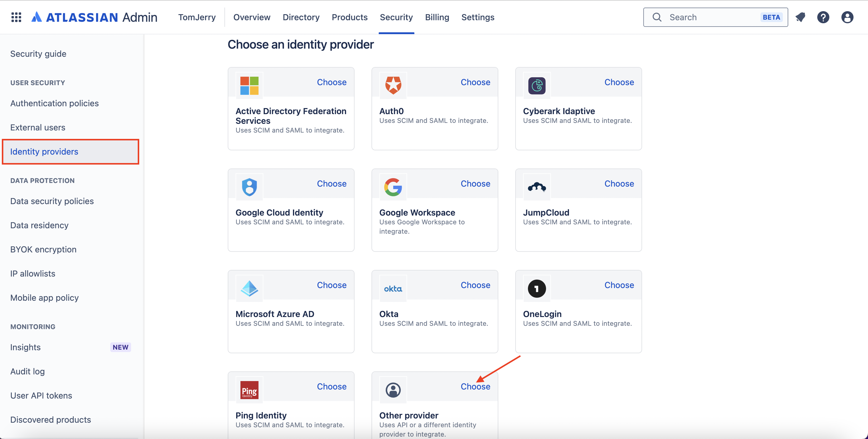Switch to the Directory tab

coord(301,17)
